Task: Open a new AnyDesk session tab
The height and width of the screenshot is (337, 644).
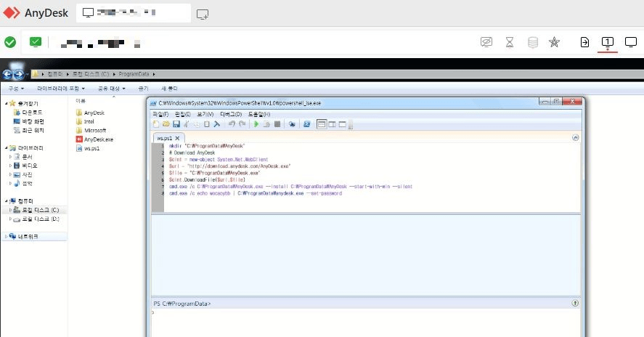Action: pos(202,15)
